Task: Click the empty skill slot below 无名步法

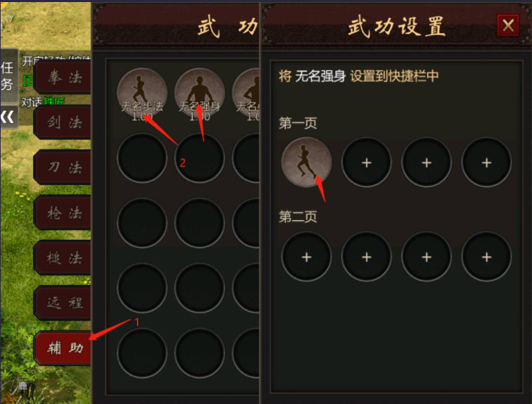Action: tap(142, 158)
